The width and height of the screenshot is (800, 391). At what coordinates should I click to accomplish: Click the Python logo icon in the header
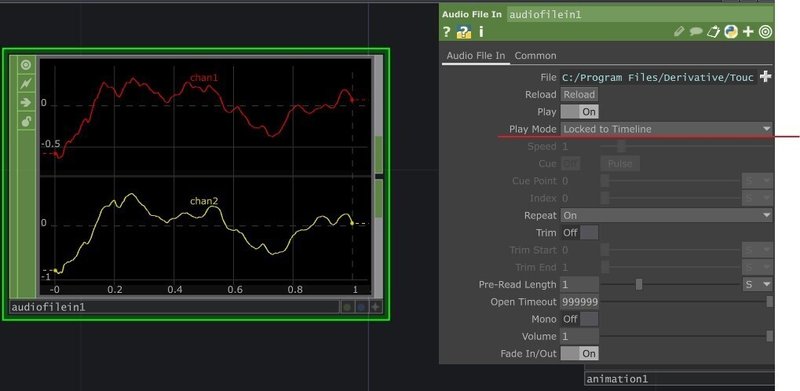[x=731, y=32]
